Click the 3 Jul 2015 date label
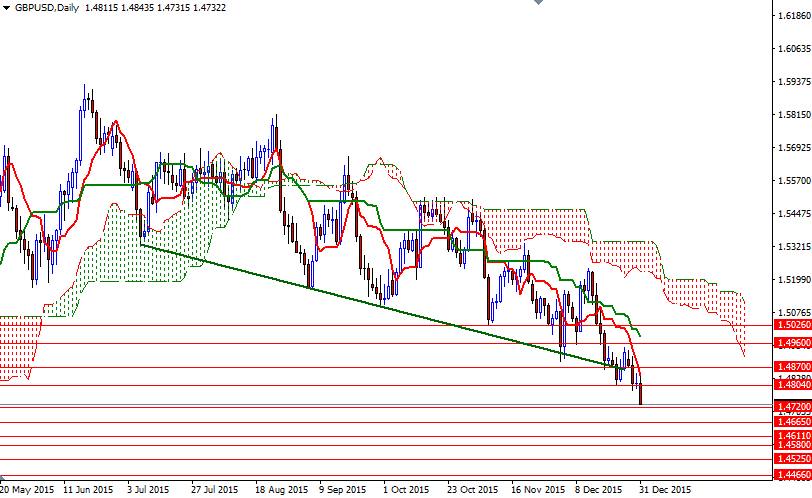This screenshot has height=498, width=812. pyautogui.click(x=148, y=490)
